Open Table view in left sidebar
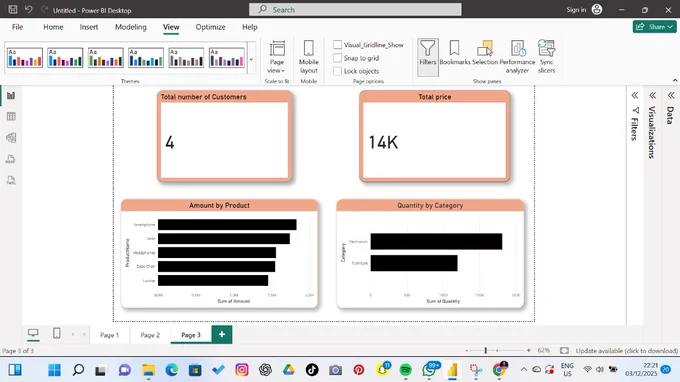This screenshot has height=382, width=680. click(x=11, y=116)
